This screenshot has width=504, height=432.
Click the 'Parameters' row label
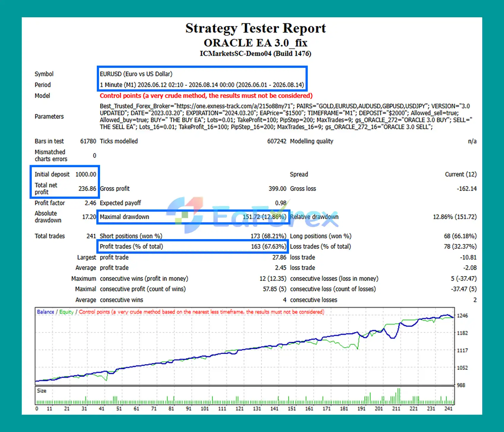pos(49,116)
